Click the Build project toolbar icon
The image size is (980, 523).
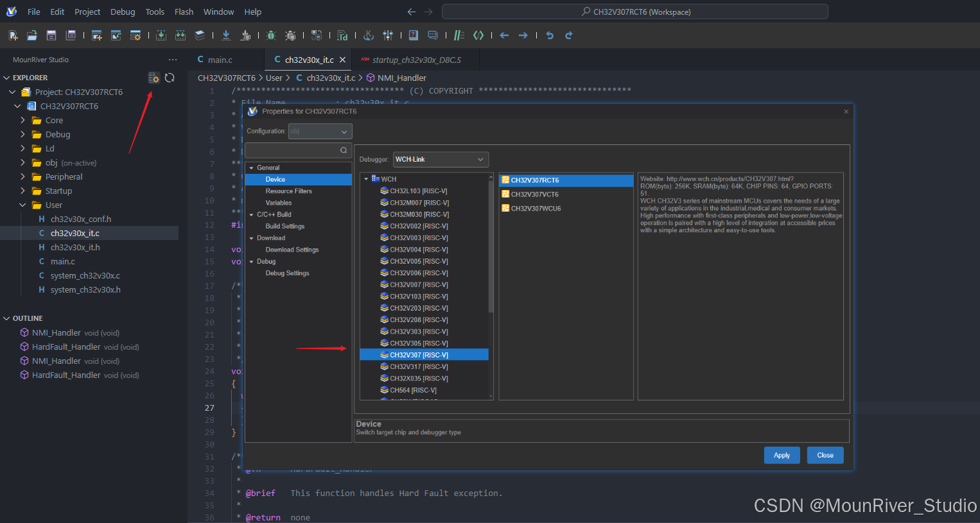[x=161, y=35]
